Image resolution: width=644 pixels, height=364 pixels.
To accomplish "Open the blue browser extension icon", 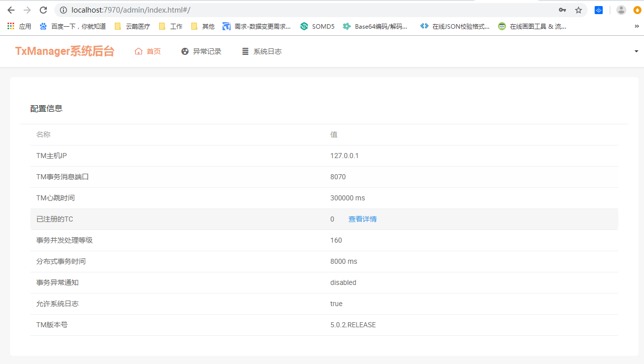I will tap(599, 10).
